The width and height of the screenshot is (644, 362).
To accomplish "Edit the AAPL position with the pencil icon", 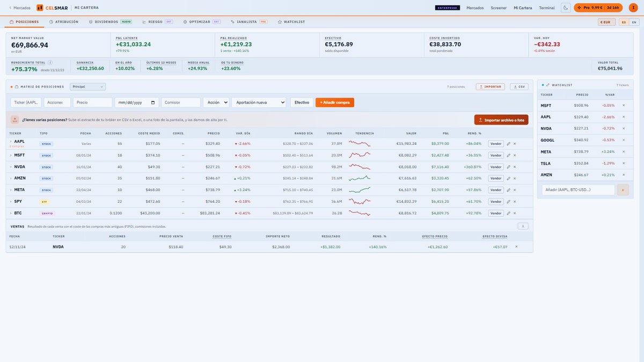I will 508,144.
